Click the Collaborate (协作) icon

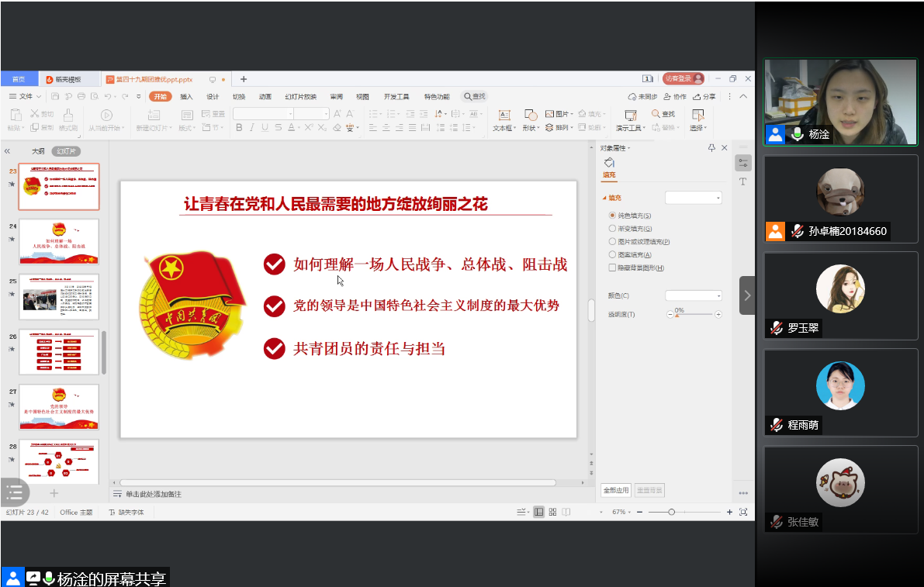[x=675, y=97]
